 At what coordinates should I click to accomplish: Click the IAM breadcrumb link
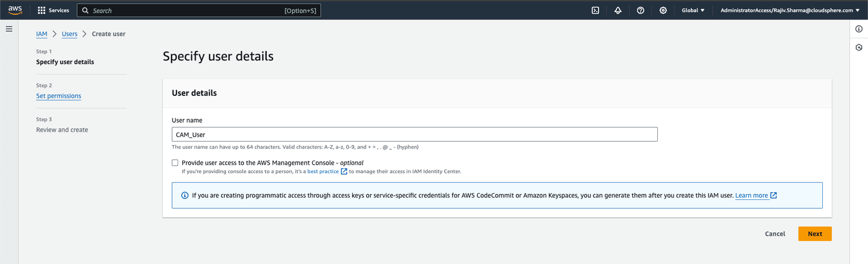42,34
